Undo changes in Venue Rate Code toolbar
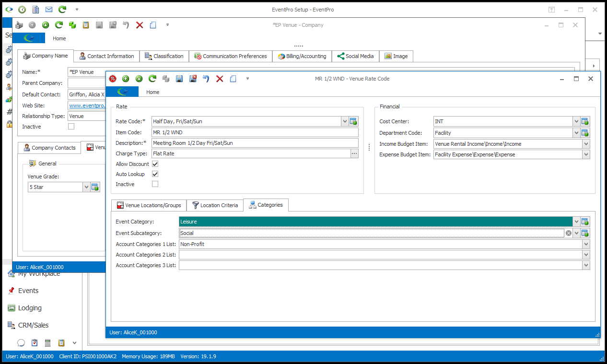Image resolution: width=607 pixels, height=364 pixels. (x=206, y=79)
